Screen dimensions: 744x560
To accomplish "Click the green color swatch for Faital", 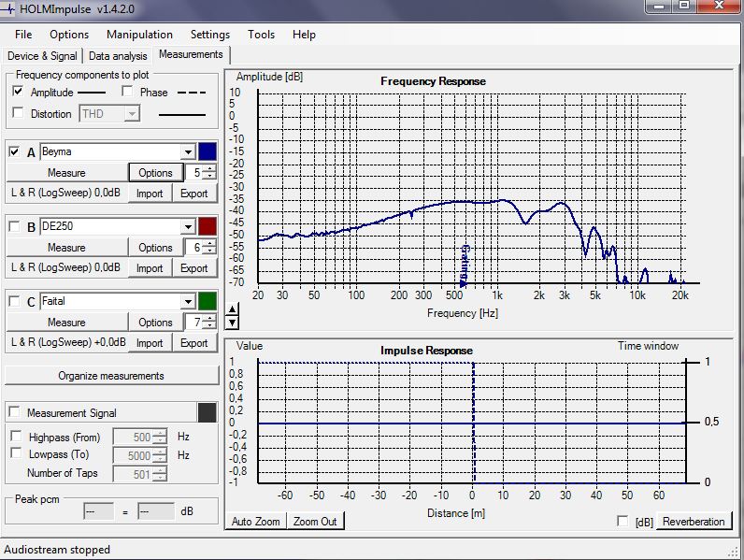I will point(207,301).
